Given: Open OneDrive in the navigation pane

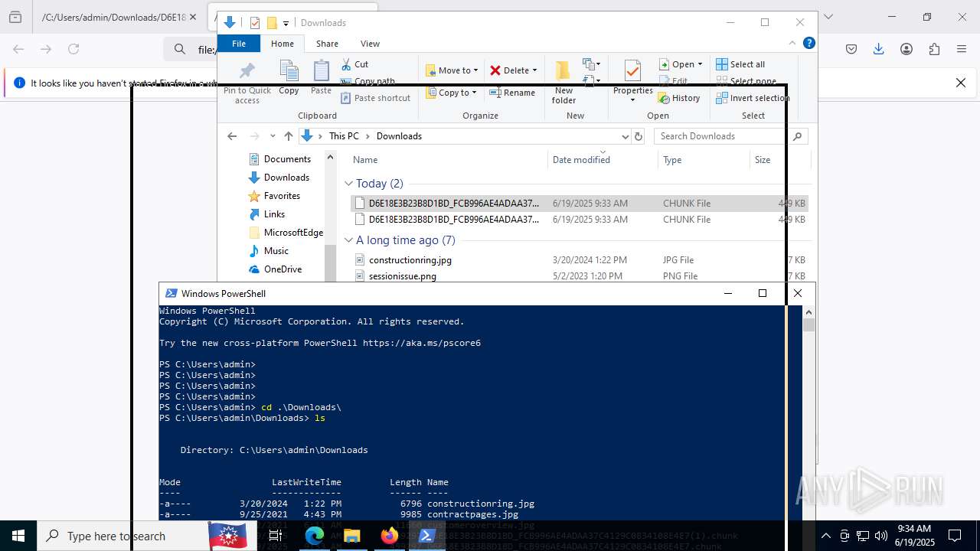Looking at the screenshot, I should [283, 269].
